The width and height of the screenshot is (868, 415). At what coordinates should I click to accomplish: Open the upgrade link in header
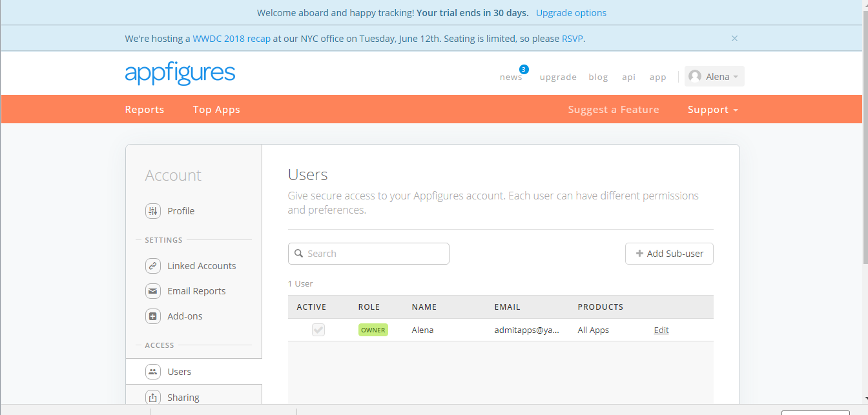click(558, 77)
